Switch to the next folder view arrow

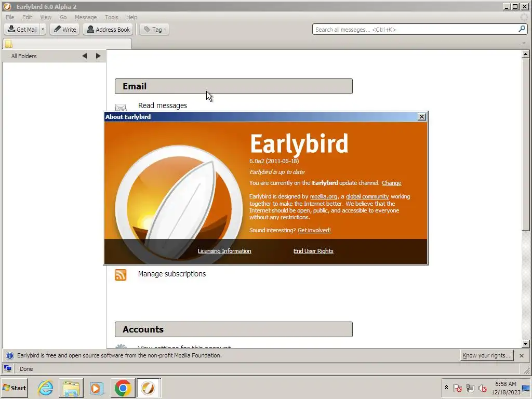point(98,56)
